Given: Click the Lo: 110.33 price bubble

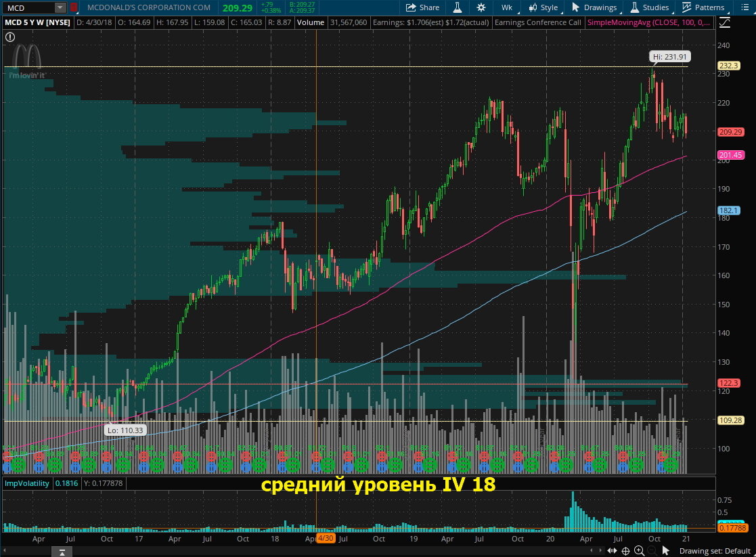Looking at the screenshot, I should 125,430.
